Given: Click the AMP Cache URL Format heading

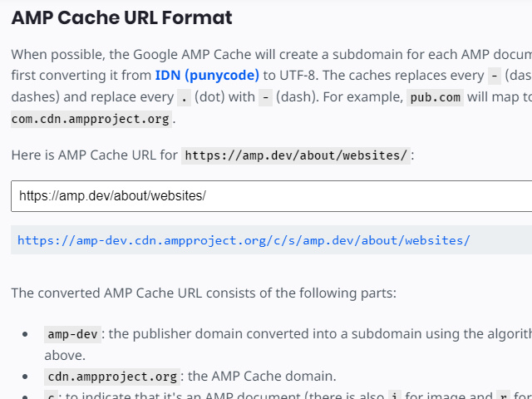Looking at the screenshot, I should point(122,17).
